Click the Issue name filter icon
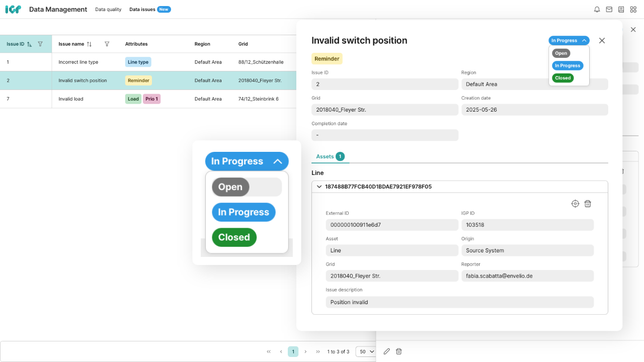Viewport: 644px width, 362px height. 107,44
